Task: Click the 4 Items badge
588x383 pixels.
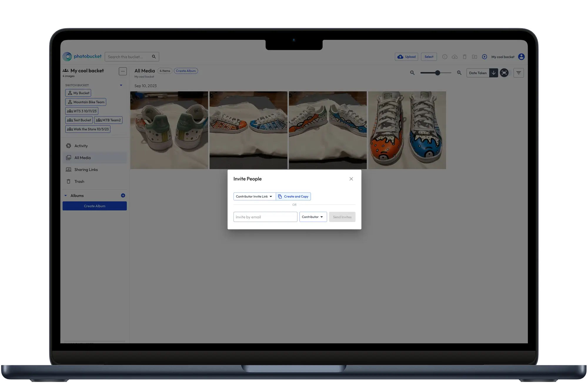Action: (x=165, y=71)
